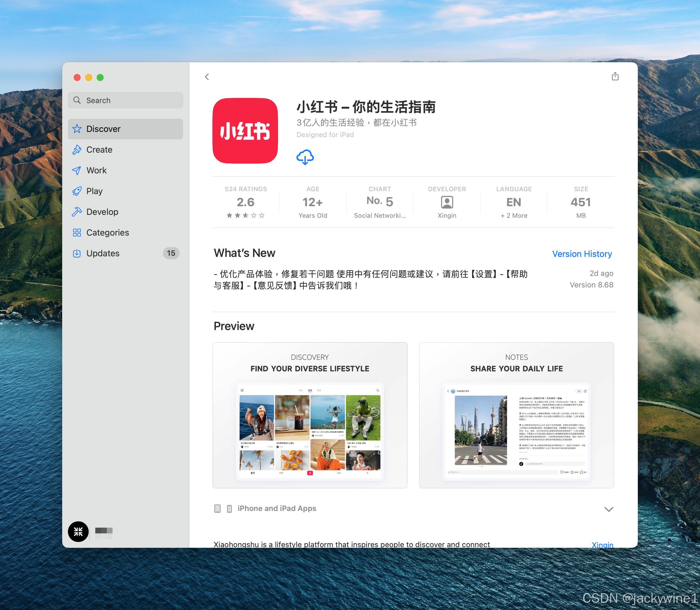Click the account avatar at sidebar bottom
The image size is (700, 610).
point(78,531)
